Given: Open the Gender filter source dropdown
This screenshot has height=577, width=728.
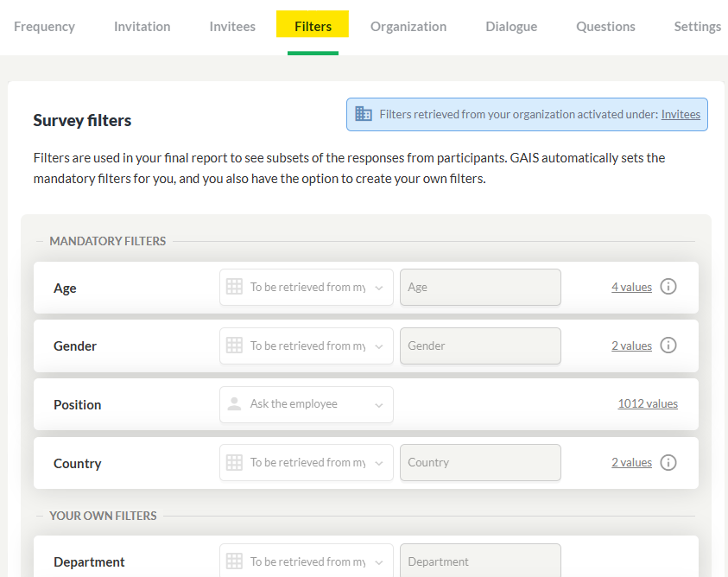Looking at the screenshot, I should pyautogui.click(x=307, y=346).
